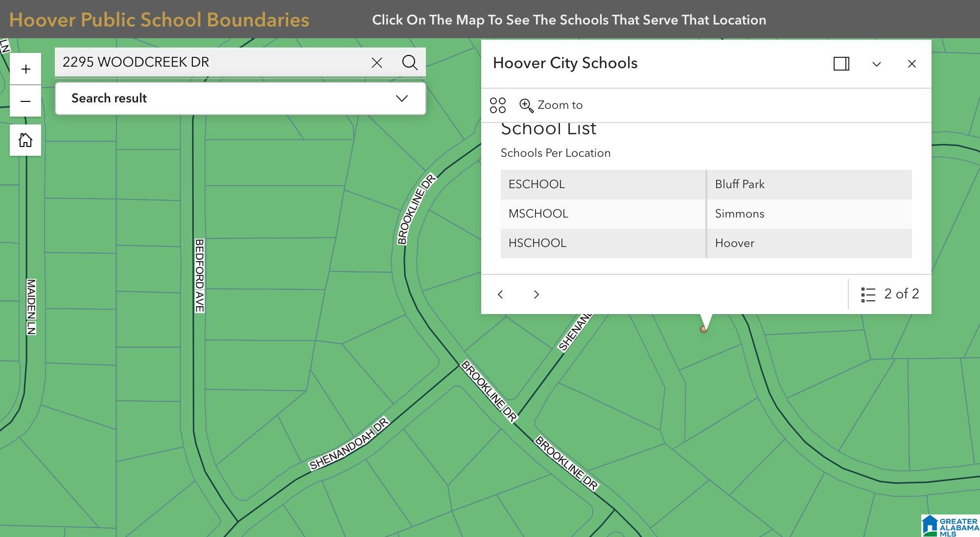The height and width of the screenshot is (537, 980).
Task: Open the popup actions menu (four circles)
Action: tap(498, 105)
